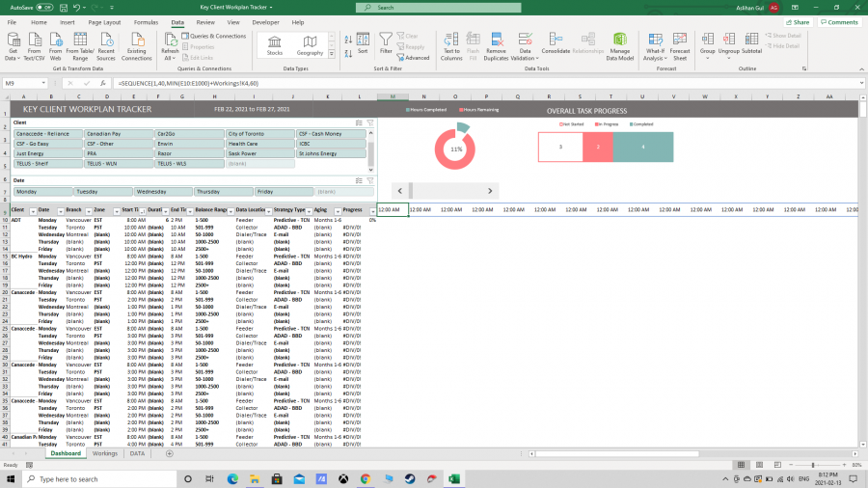868x488 pixels.
Task: Clear the Client slicer filter
Action: (x=370, y=122)
